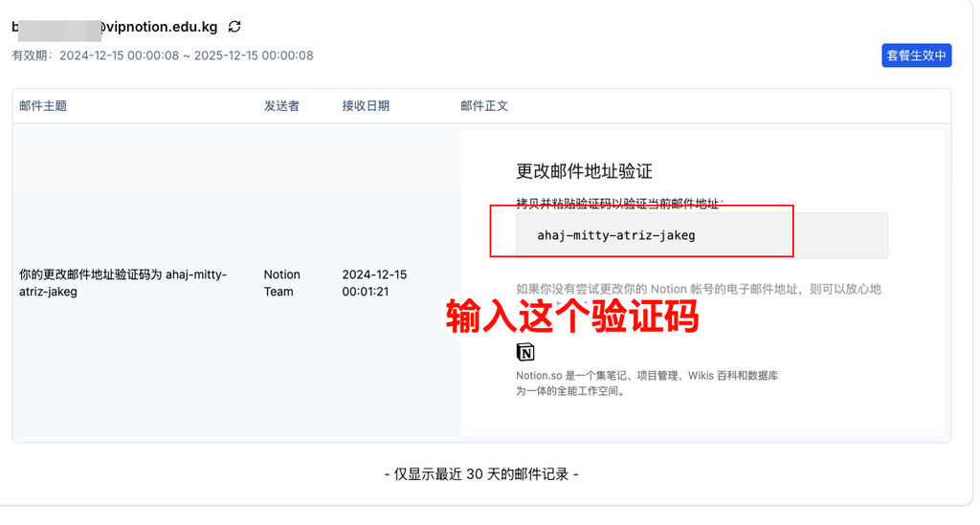Click the sender cell Notion Team
980x525 pixels.
tap(282, 283)
